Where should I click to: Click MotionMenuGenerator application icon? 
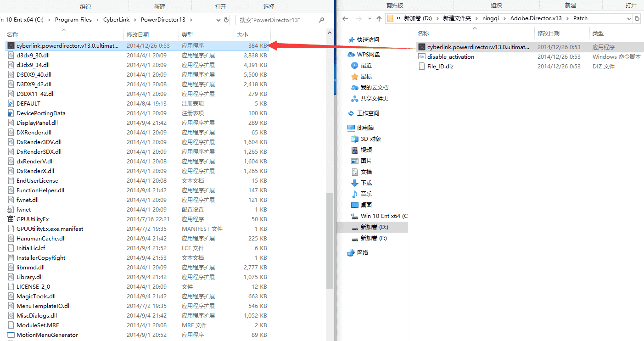click(11, 335)
